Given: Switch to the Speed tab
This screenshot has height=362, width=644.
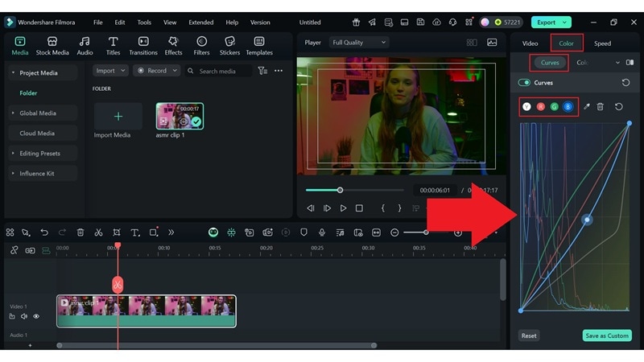Looking at the screenshot, I should tap(602, 43).
